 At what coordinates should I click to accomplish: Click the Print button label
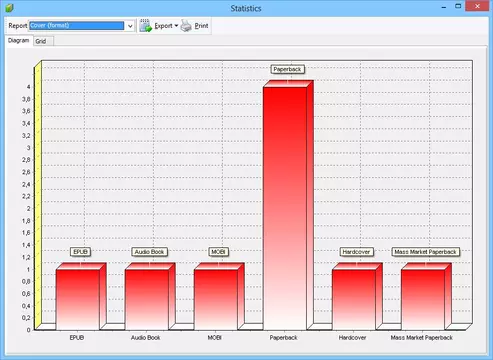coord(201,26)
